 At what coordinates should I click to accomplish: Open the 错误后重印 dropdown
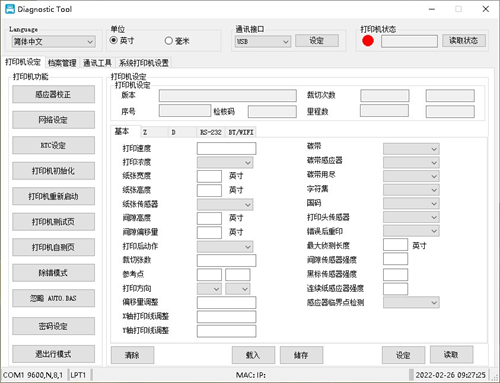(x=411, y=231)
